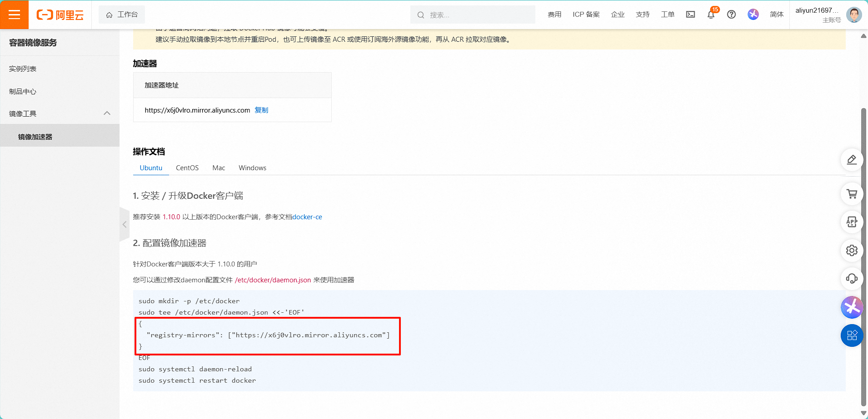The width and height of the screenshot is (868, 419).
Task: Click the vertical page scrollbar
Action: (x=864, y=256)
